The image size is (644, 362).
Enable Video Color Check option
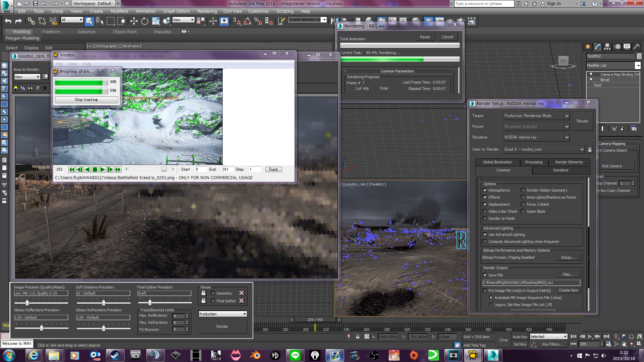click(485, 211)
